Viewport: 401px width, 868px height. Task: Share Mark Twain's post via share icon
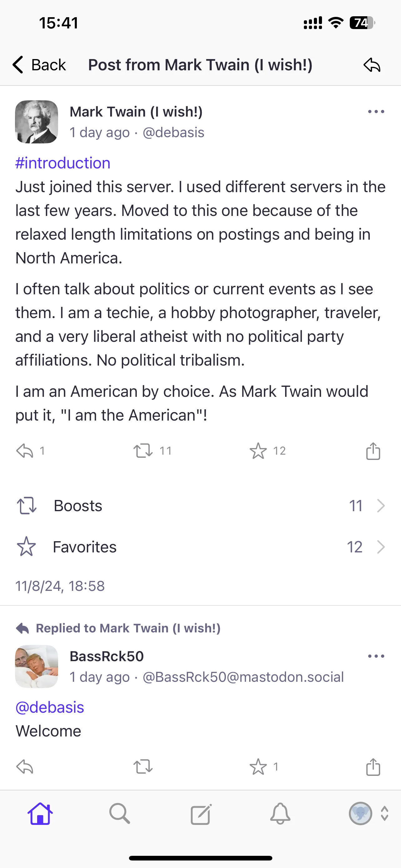point(373,451)
